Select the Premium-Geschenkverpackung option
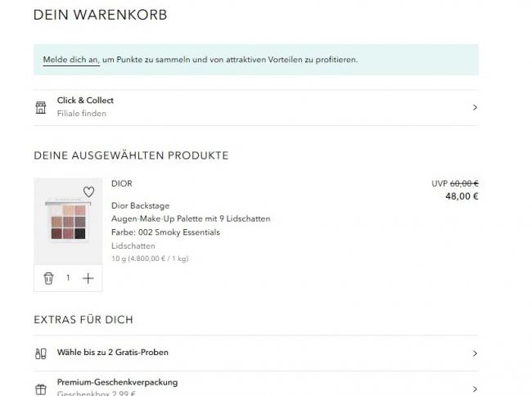532x396 pixels. point(117,382)
